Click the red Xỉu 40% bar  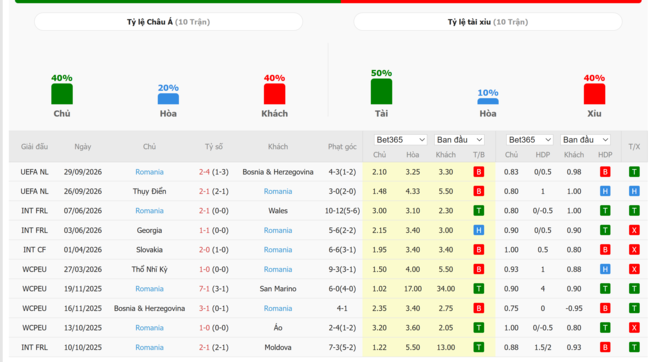tap(594, 94)
